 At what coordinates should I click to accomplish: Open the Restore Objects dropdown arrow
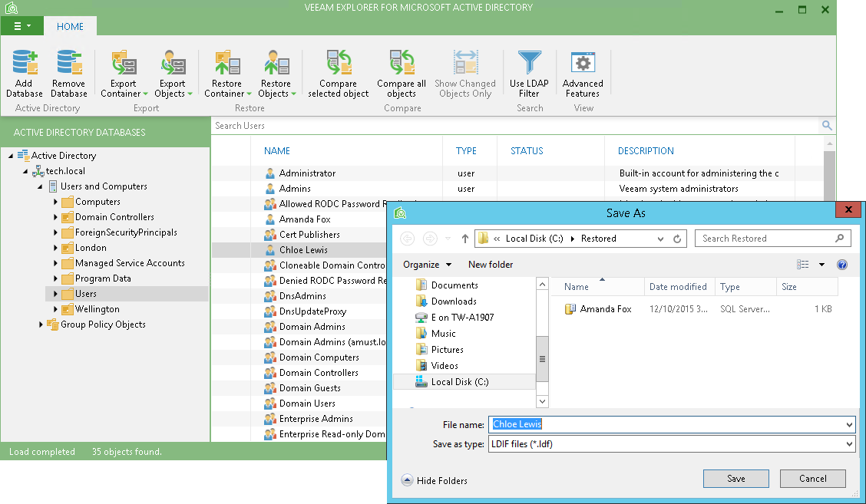[x=294, y=94]
